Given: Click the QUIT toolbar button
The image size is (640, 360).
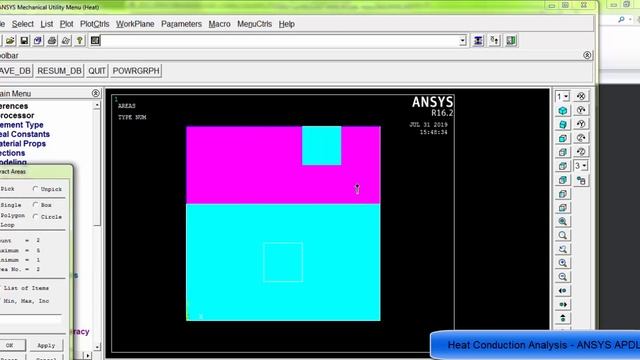Looking at the screenshot, I should click(x=97, y=71).
